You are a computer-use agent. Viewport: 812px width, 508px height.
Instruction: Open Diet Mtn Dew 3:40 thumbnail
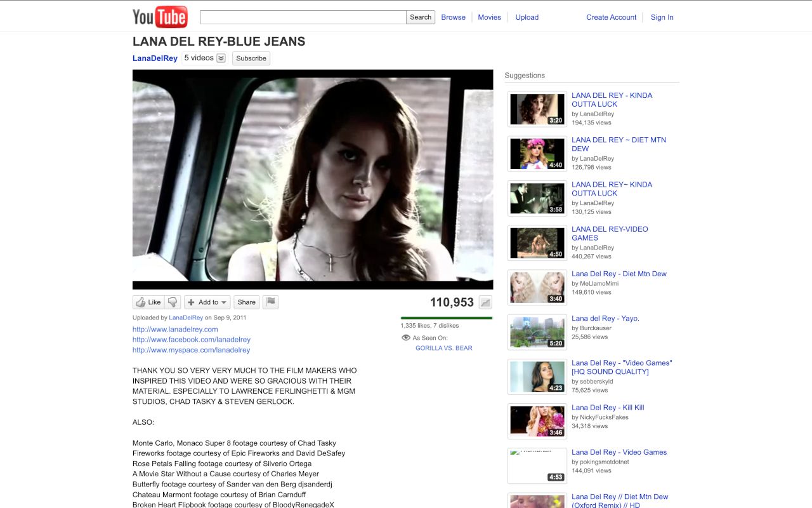coord(537,288)
